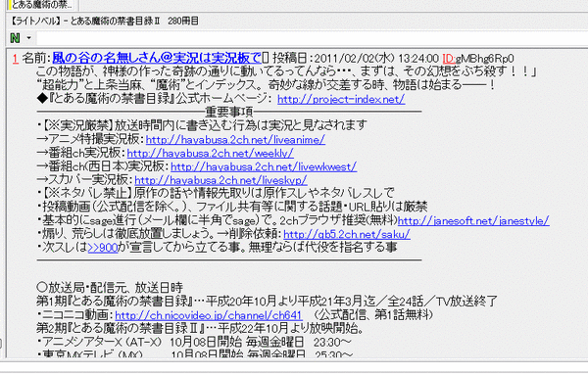Viewport: 588px width, 374px height.
Task: Open the hayabusa.2ch.net/livewkwest/ link
Action: (264, 166)
